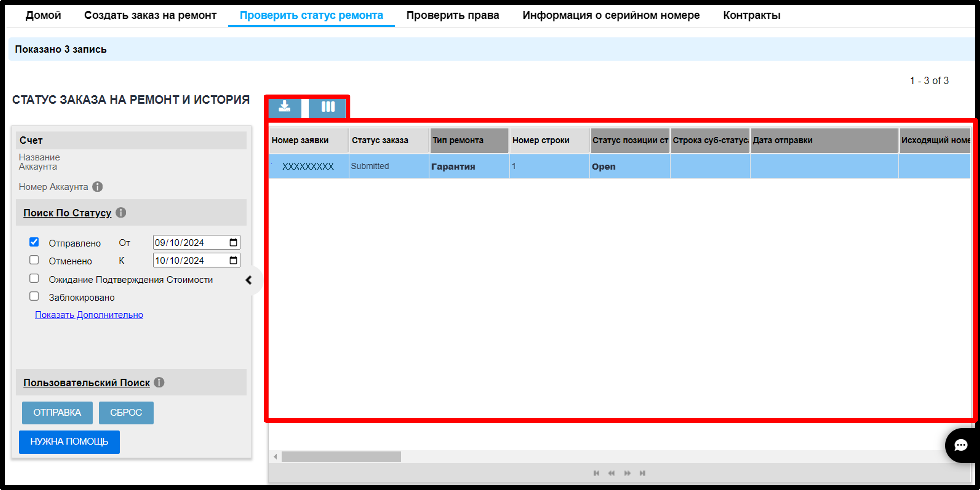
Task: Go to the Контракты tab
Action: [x=751, y=15]
